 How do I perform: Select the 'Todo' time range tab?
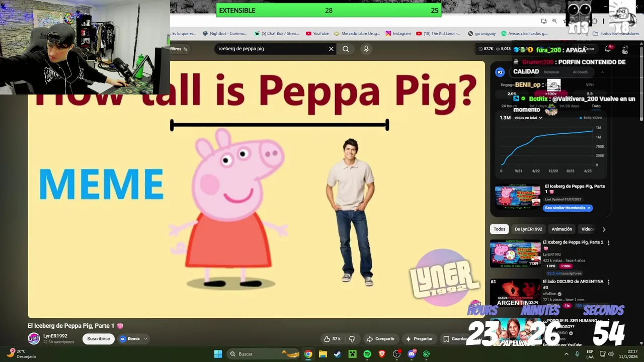596,106
